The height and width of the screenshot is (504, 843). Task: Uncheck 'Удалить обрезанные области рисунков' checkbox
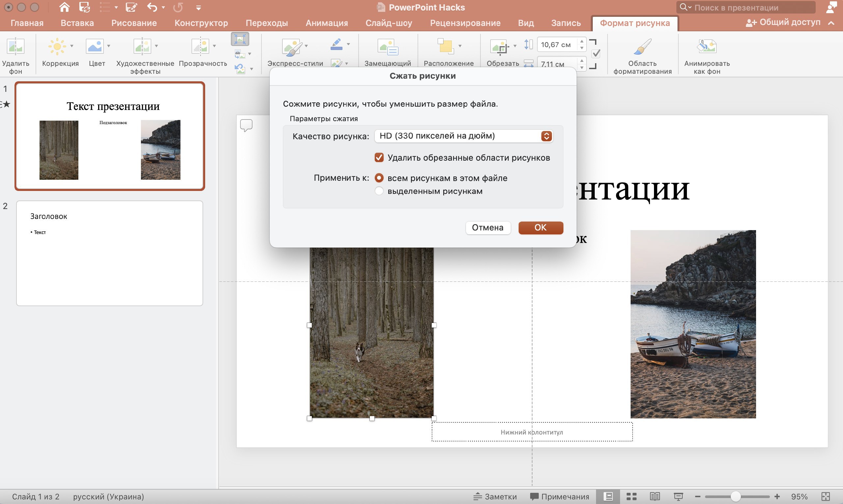pyautogui.click(x=379, y=158)
